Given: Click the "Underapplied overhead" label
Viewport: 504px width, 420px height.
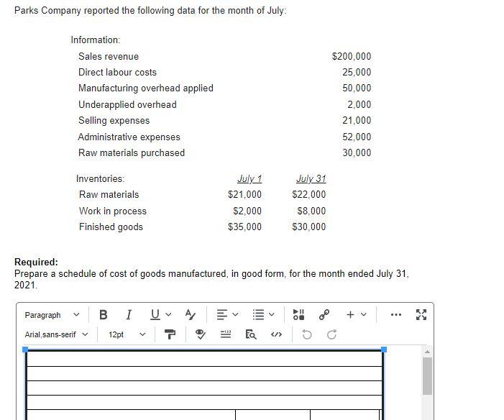Looking at the screenshot, I should click(x=127, y=104).
